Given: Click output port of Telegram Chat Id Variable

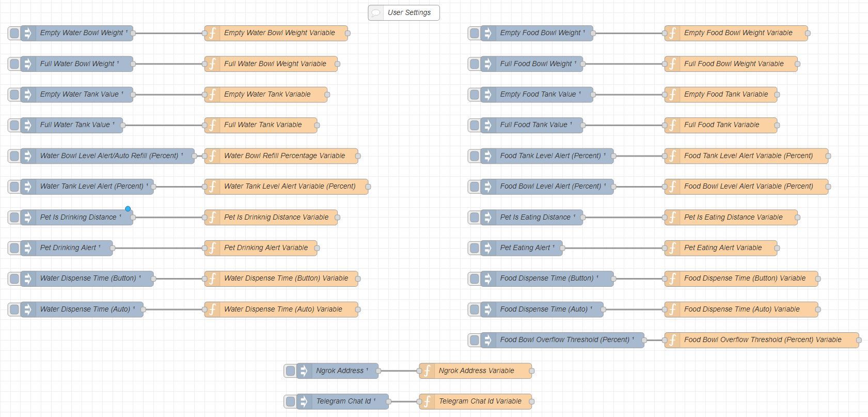Looking at the screenshot, I should (532, 401).
